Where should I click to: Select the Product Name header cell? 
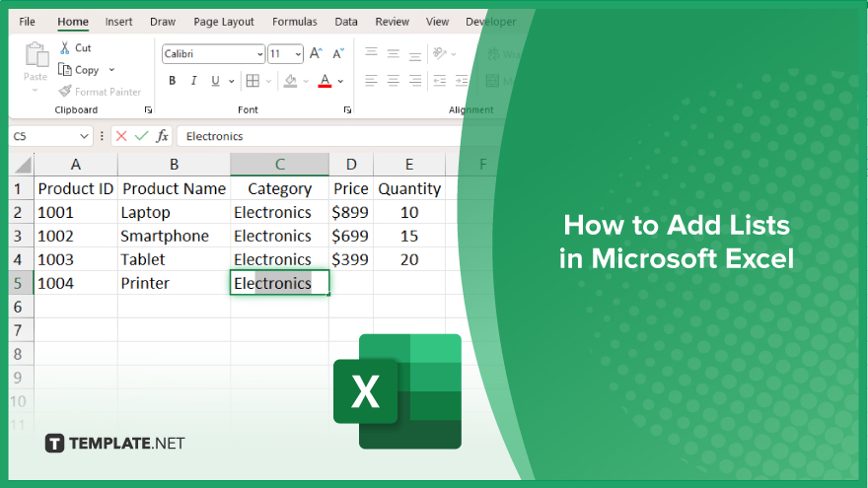coord(174,188)
